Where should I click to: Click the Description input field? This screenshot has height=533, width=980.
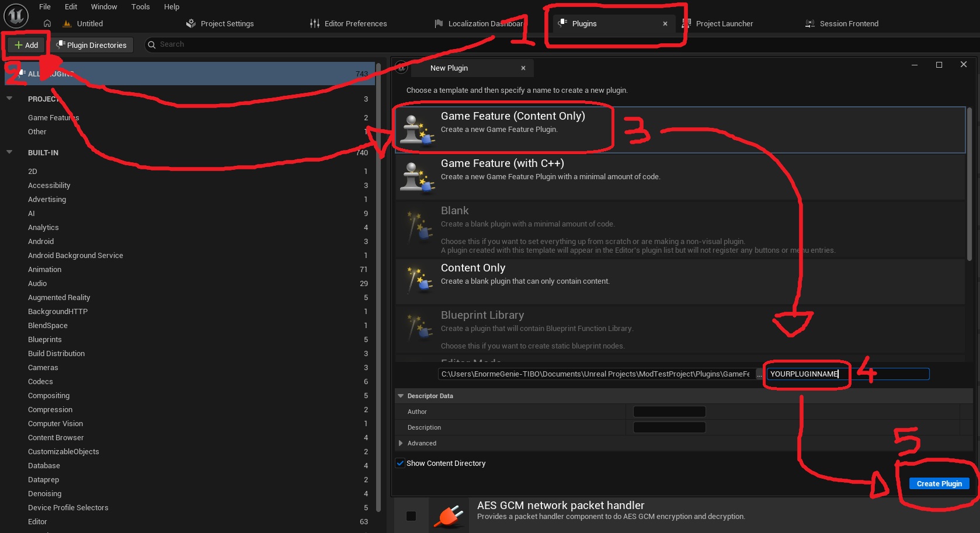point(669,427)
